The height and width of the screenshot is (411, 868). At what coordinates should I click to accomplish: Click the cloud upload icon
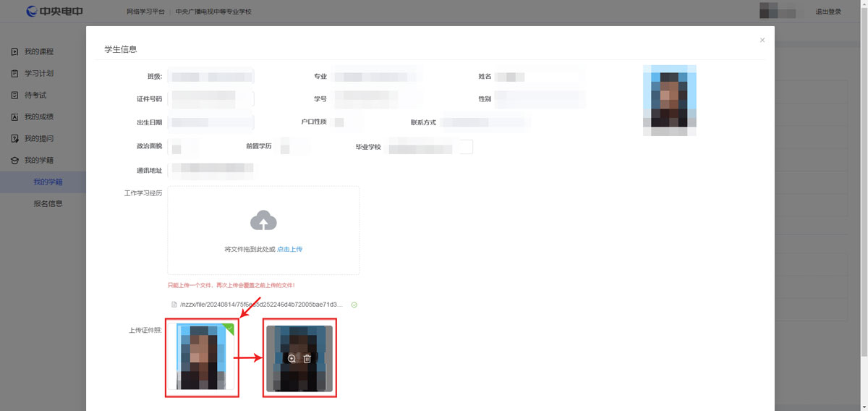(263, 221)
